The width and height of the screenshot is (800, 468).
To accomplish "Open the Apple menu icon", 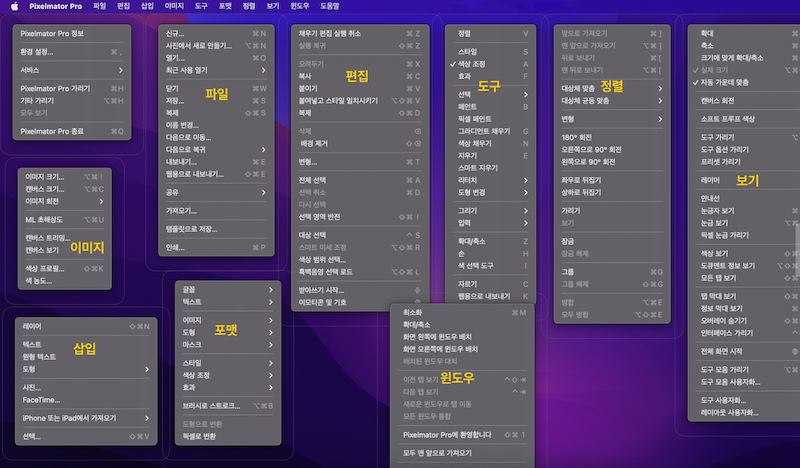I will 14,6.
